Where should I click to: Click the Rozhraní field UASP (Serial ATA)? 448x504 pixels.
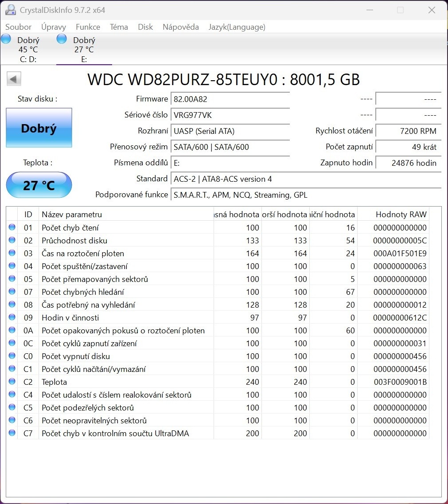tap(230, 131)
